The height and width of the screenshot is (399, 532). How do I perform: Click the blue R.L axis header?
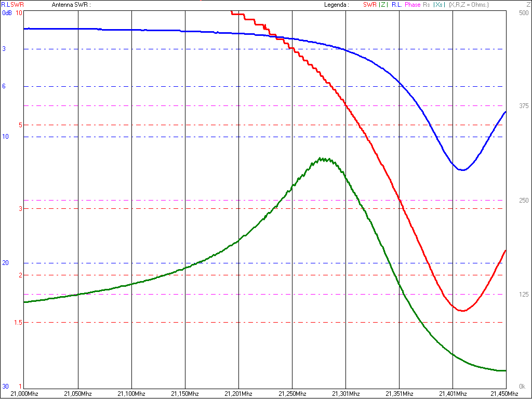click(5, 5)
